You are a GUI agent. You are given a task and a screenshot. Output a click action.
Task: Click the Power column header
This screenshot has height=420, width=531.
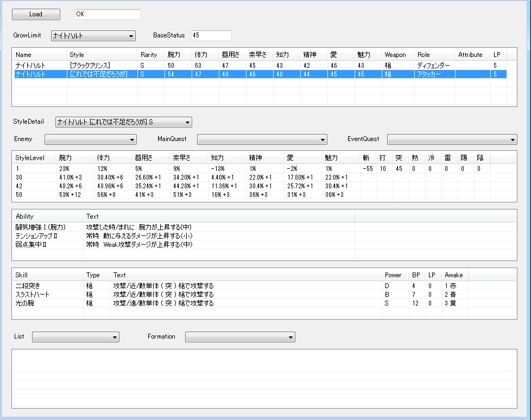tap(395, 275)
